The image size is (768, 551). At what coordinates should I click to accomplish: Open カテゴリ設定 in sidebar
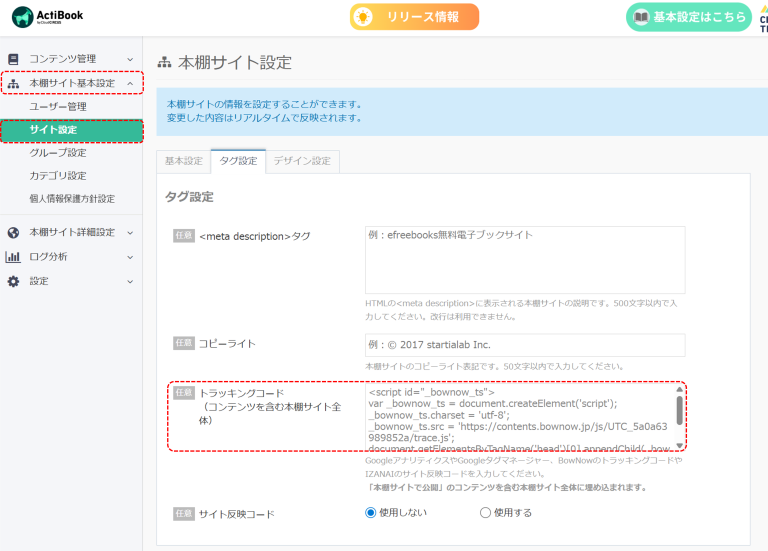coord(58,176)
